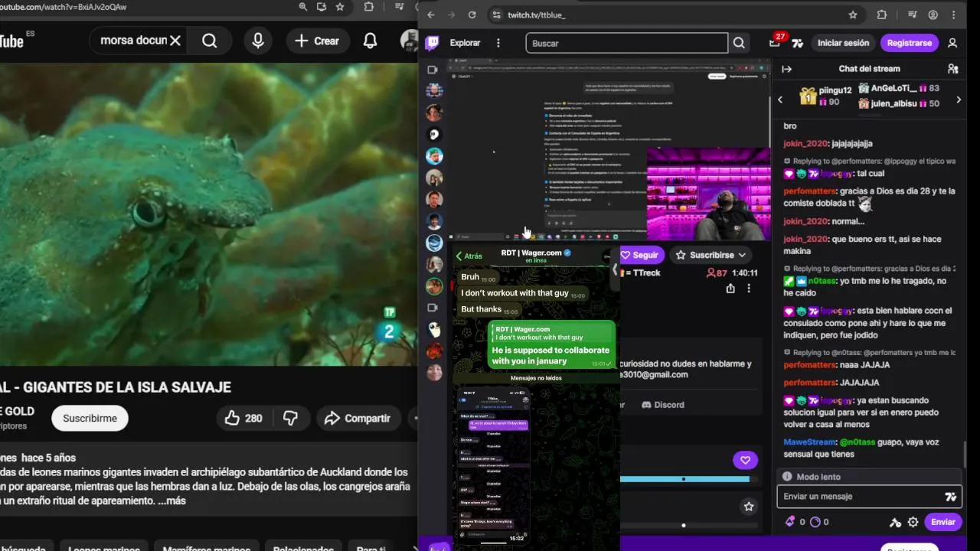Dislike the YouTube video
The width and height of the screenshot is (980, 551).
coord(291,418)
